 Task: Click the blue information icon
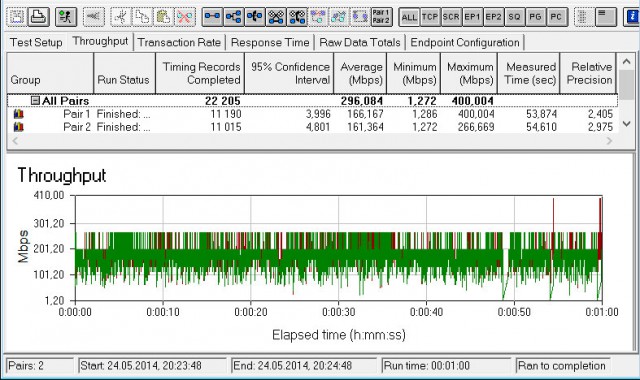[x=632, y=17]
